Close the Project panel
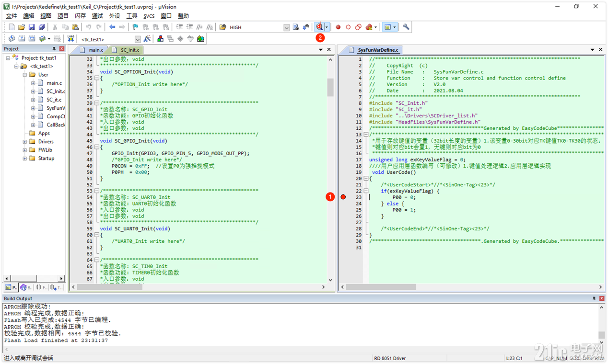This screenshot has height=364, width=608. pyautogui.click(x=62, y=49)
